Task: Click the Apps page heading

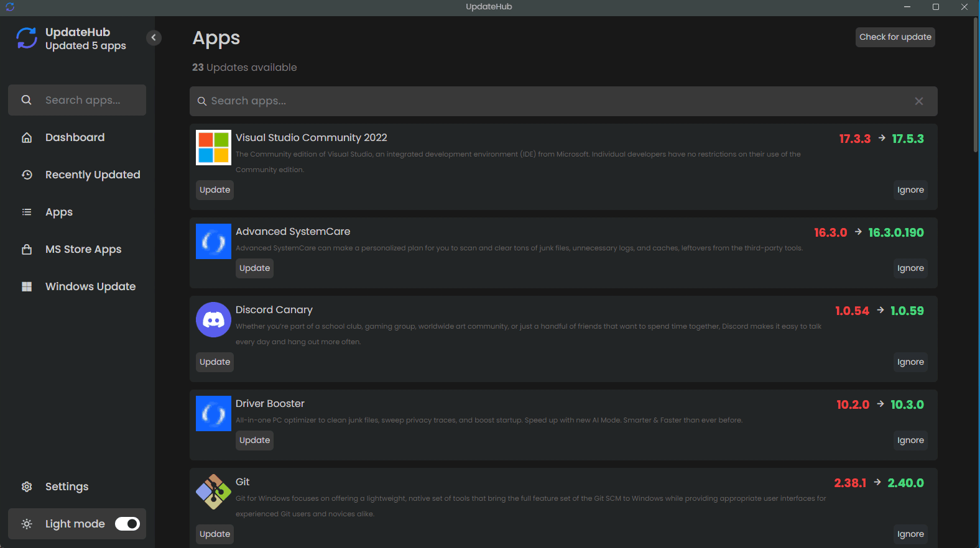Action: pos(216,38)
